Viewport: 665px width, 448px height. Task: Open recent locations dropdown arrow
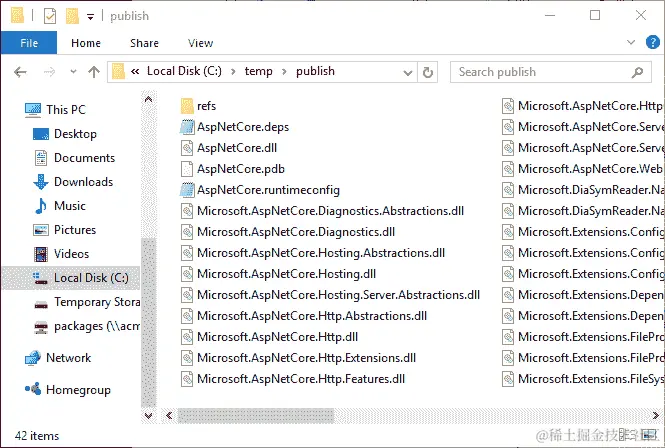coord(73,72)
